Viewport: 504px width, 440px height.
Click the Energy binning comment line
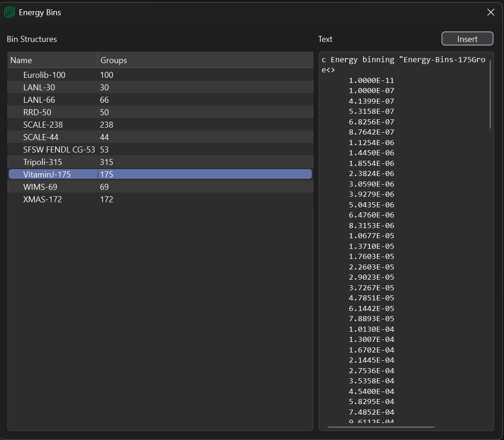click(x=403, y=60)
